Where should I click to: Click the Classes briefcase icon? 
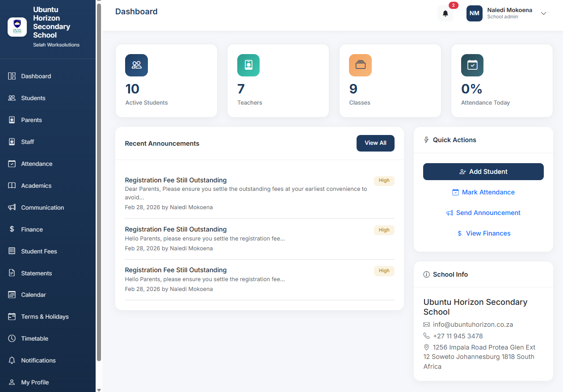coord(360,65)
